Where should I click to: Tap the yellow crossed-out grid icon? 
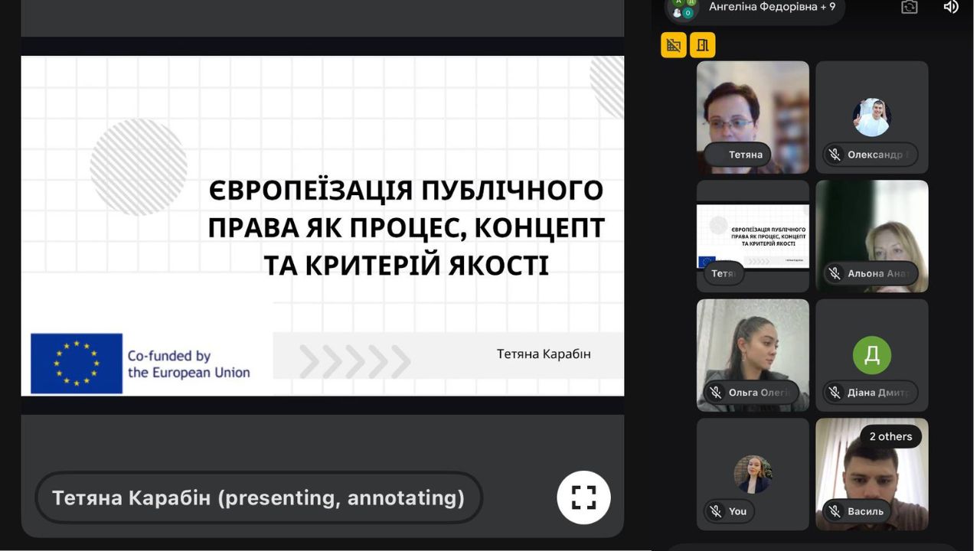(674, 45)
